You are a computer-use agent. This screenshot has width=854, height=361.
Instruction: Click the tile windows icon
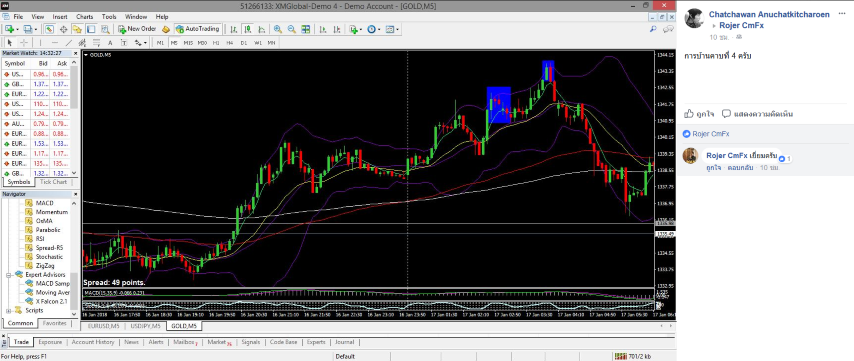306,29
